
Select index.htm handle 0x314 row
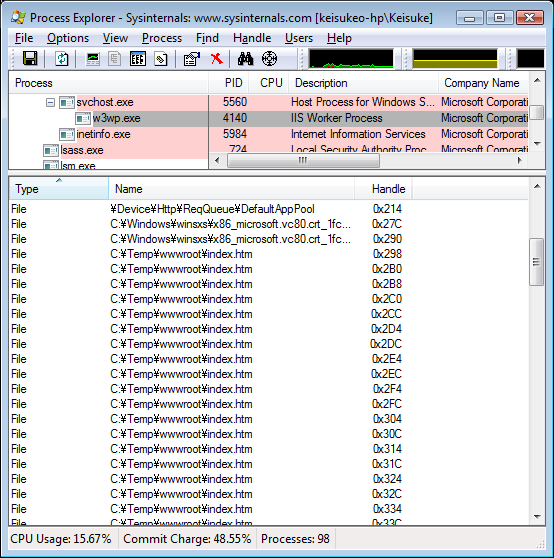(x=269, y=449)
